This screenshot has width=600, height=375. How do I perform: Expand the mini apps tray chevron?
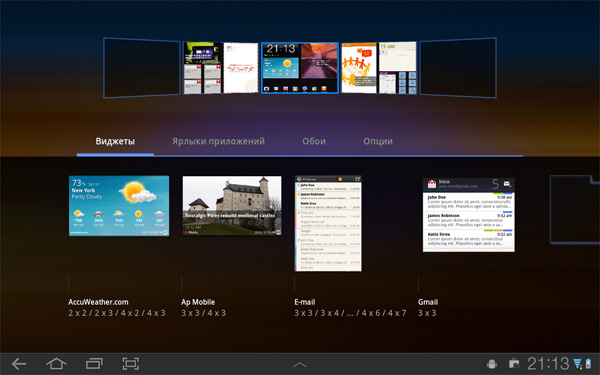pyautogui.click(x=300, y=365)
